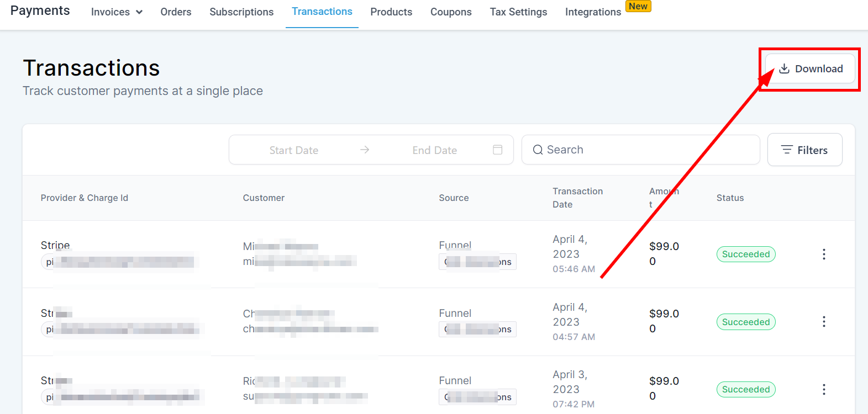The width and height of the screenshot is (868, 414).
Task: Open three-dot menu for 04:57 AM transaction
Action: pos(823,322)
